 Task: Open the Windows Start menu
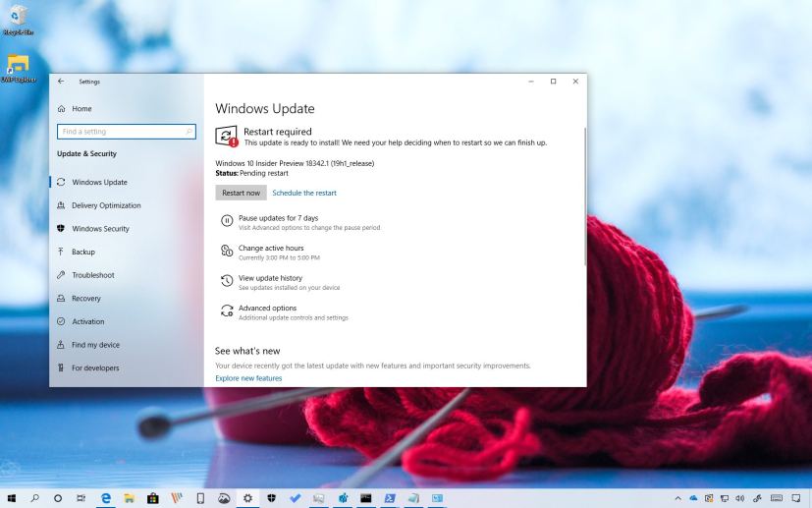(12, 498)
